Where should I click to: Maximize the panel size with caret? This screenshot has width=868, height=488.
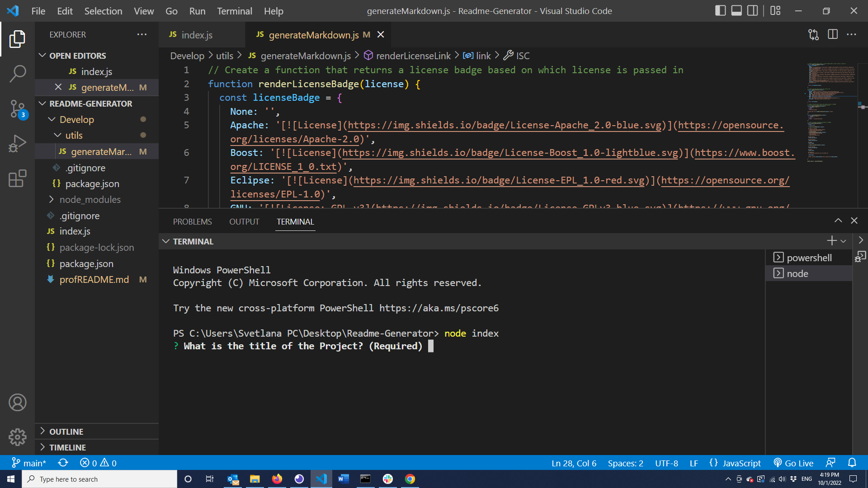tap(838, 221)
